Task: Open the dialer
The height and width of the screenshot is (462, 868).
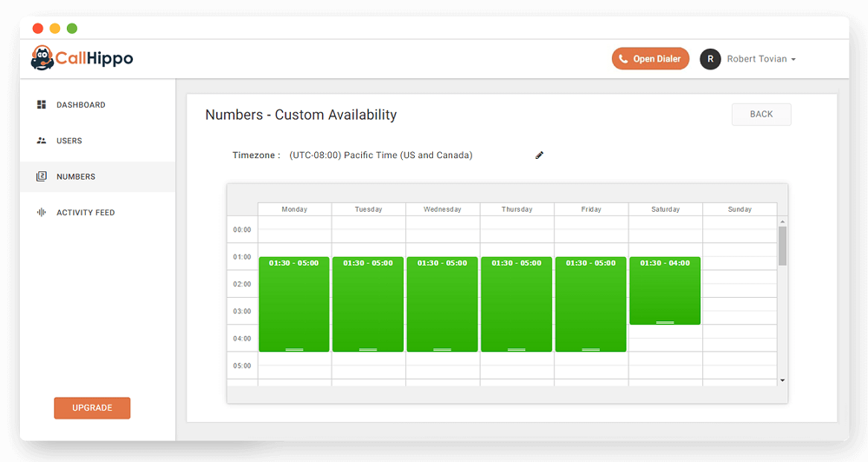Action: click(650, 59)
